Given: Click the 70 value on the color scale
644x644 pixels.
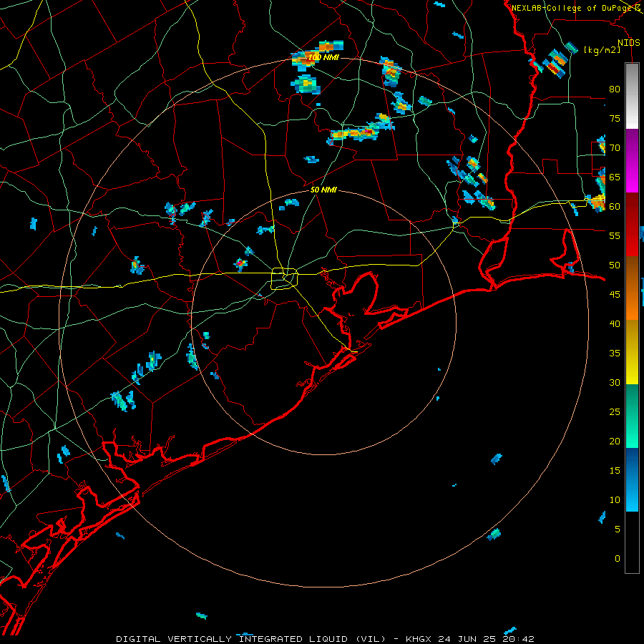Looking at the screenshot, I should pos(615,148).
